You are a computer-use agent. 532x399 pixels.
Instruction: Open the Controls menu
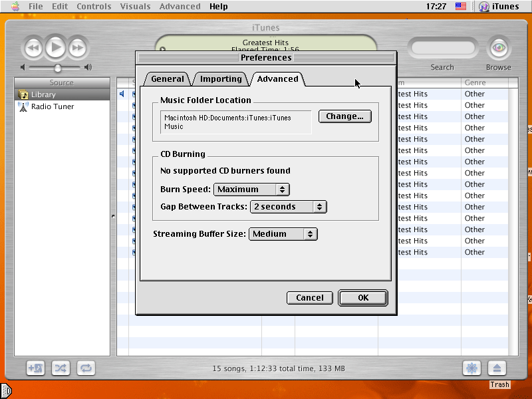[x=94, y=7]
